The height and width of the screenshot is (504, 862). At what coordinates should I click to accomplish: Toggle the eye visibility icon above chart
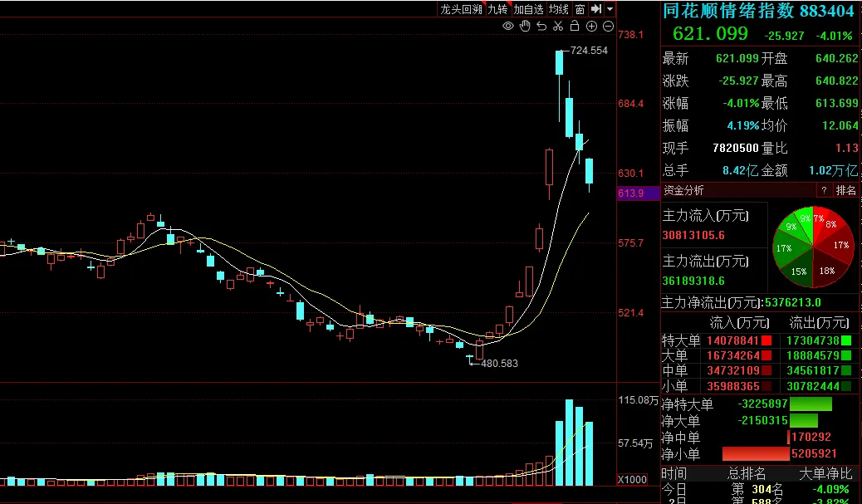pyautogui.click(x=508, y=26)
